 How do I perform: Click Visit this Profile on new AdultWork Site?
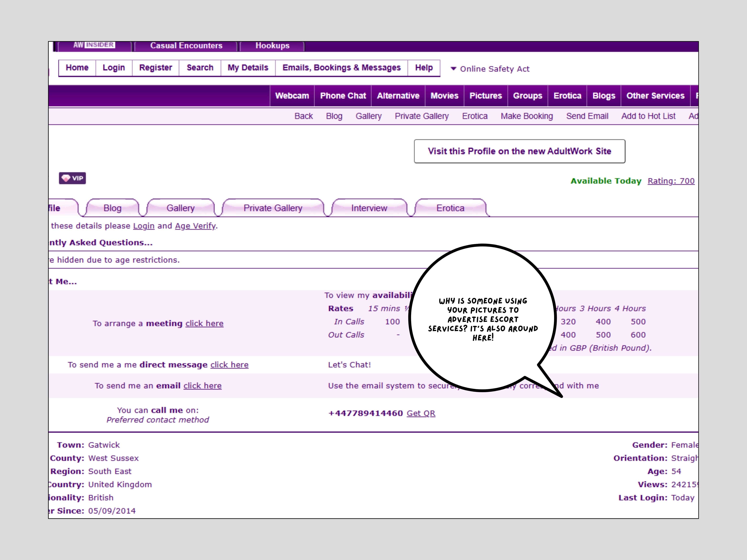(519, 151)
